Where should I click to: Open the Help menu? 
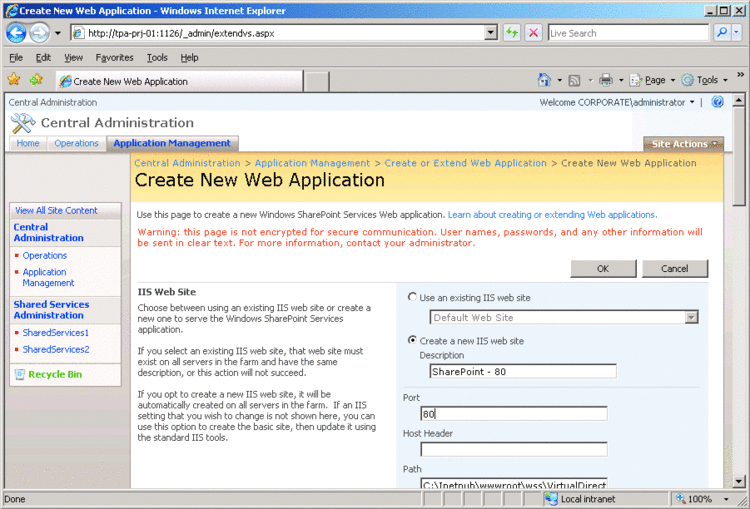pos(189,57)
